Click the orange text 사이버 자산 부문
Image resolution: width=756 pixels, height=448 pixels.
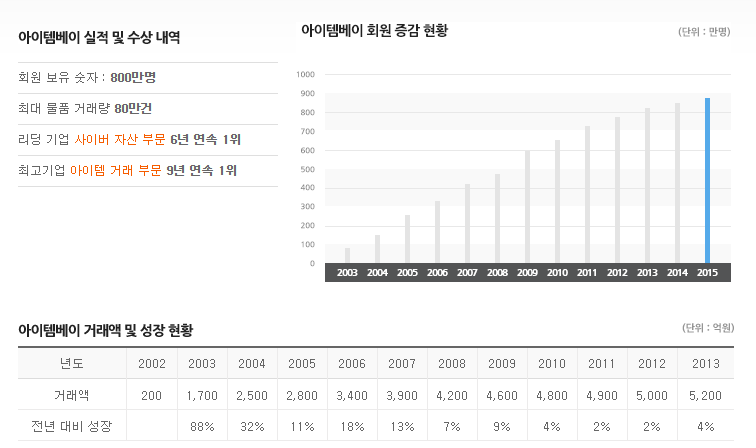pos(120,139)
